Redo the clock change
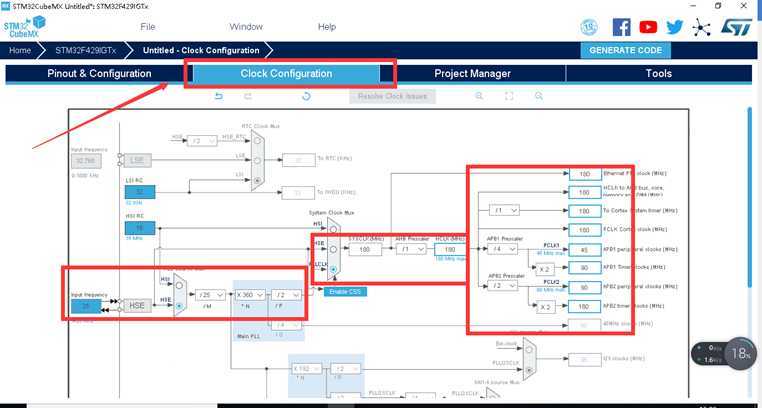 pyautogui.click(x=248, y=96)
